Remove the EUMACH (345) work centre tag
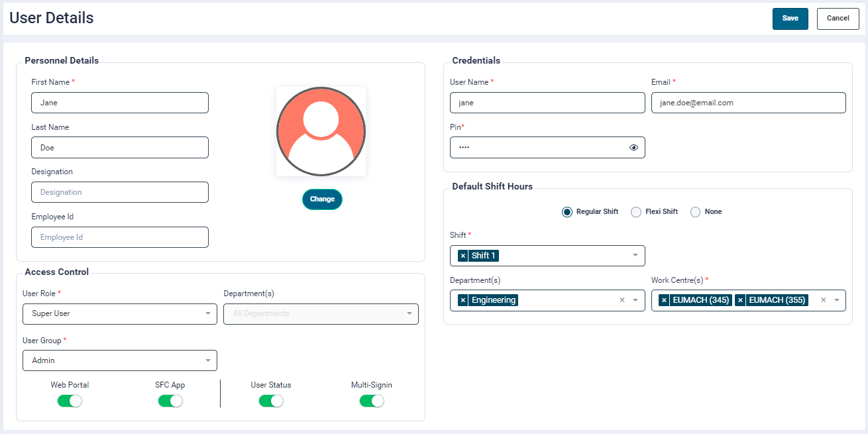The image size is (868, 434). tap(664, 300)
